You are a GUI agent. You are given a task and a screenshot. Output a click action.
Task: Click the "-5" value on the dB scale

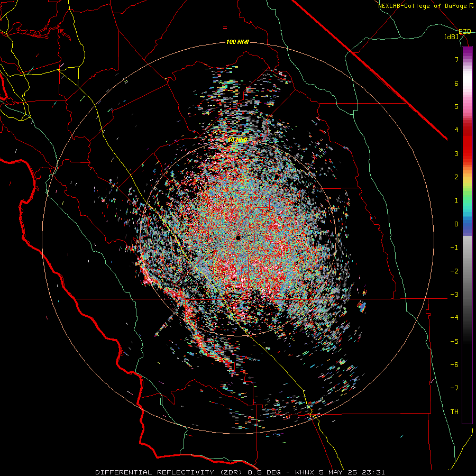click(454, 342)
